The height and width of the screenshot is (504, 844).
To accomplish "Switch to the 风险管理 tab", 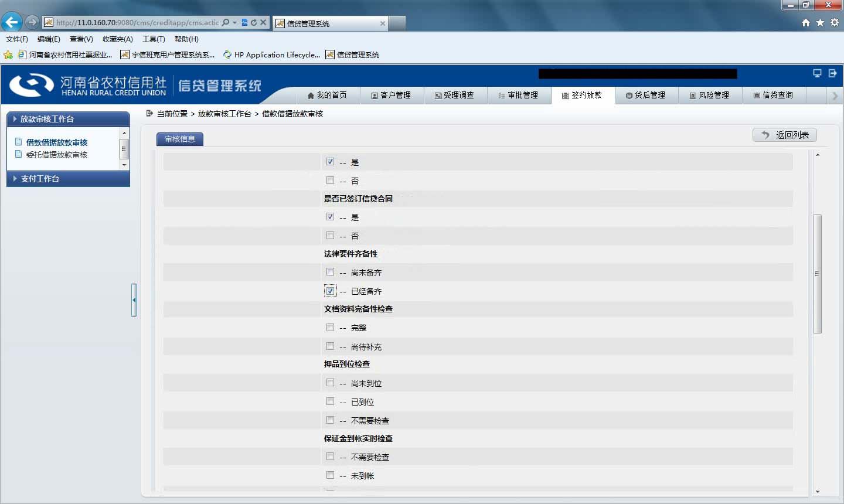I will pyautogui.click(x=710, y=95).
